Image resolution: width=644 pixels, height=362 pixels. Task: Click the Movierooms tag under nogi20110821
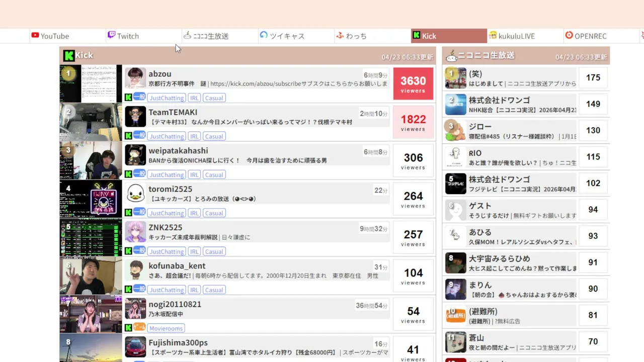point(166,328)
